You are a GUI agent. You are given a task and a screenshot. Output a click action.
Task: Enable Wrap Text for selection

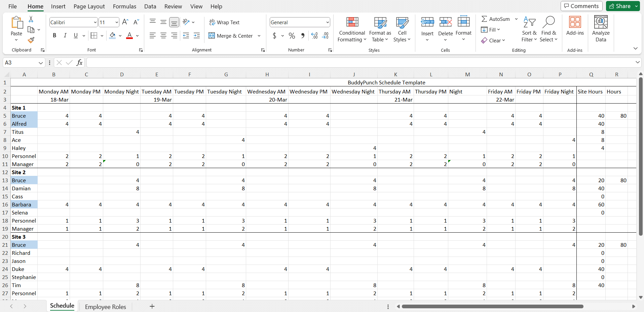click(225, 22)
